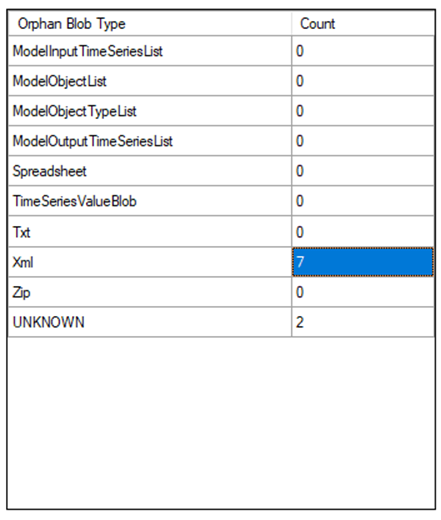
Task: Click the UNKNOWN count cell showing 2
Action: coord(363,322)
